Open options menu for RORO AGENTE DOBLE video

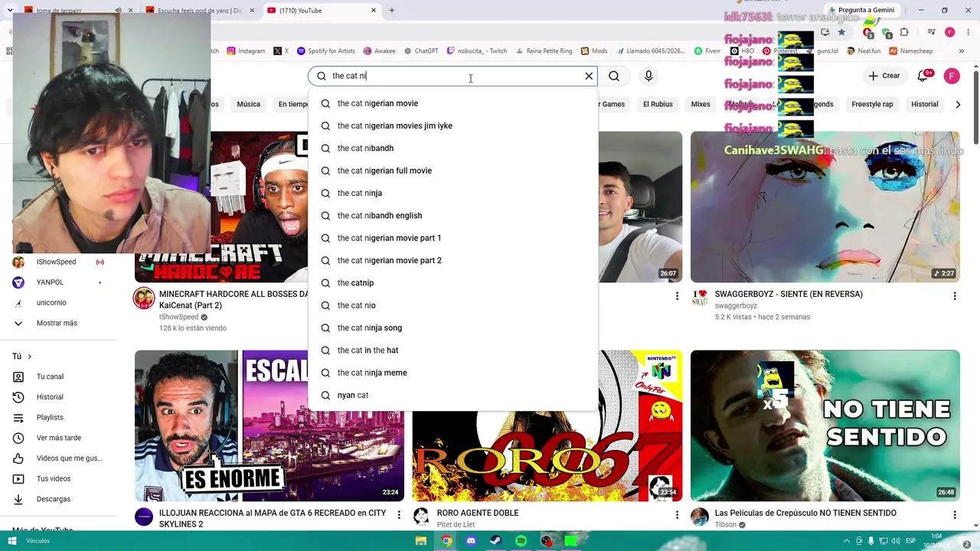(x=676, y=514)
